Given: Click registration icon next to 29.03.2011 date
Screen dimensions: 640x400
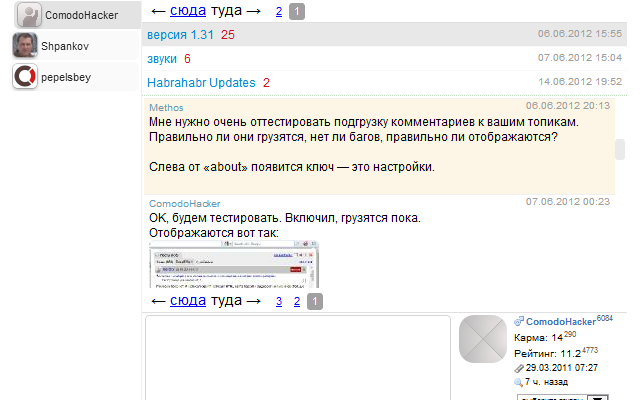Looking at the screenshot, I should click(x=519, y=369).
